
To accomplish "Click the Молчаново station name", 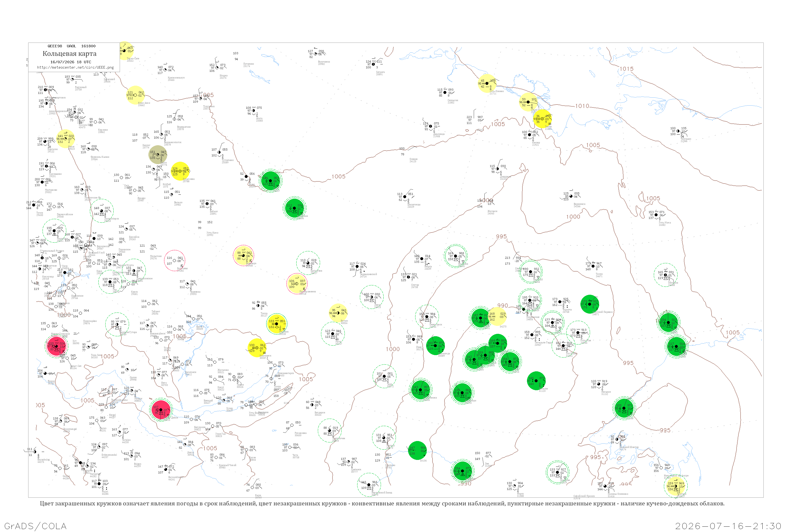I will pyautogui.click(x=51, y=190).
